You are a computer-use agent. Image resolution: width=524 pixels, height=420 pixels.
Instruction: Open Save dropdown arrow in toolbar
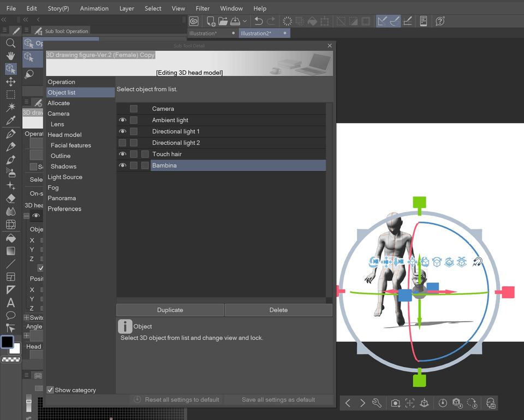coord(245,21)
